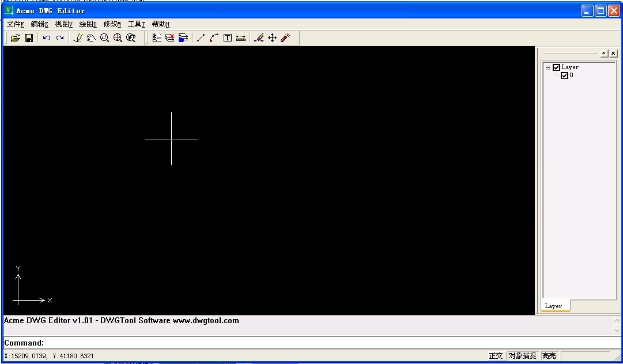Open the 文件 (File) menu

click(x=16, y=24)
